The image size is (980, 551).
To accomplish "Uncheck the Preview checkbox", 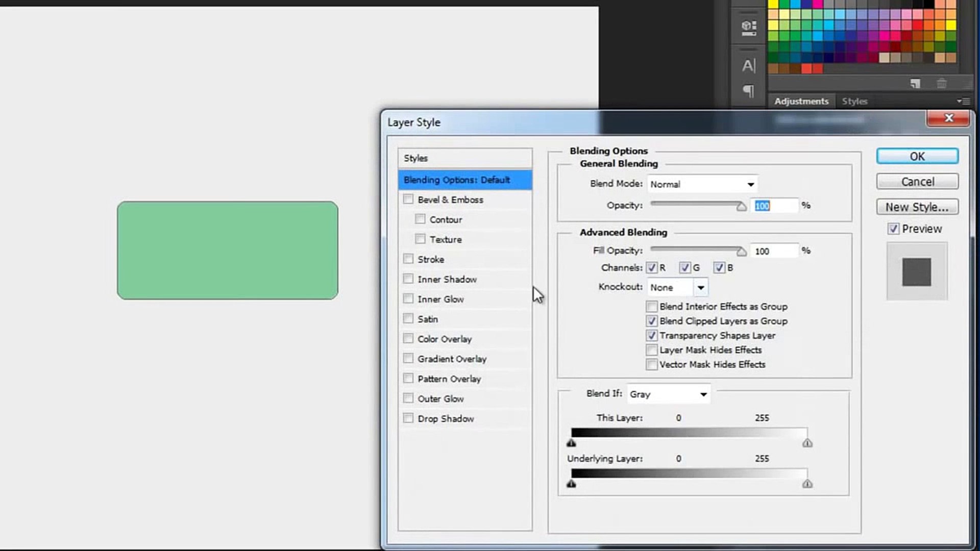I will [893, 229].
